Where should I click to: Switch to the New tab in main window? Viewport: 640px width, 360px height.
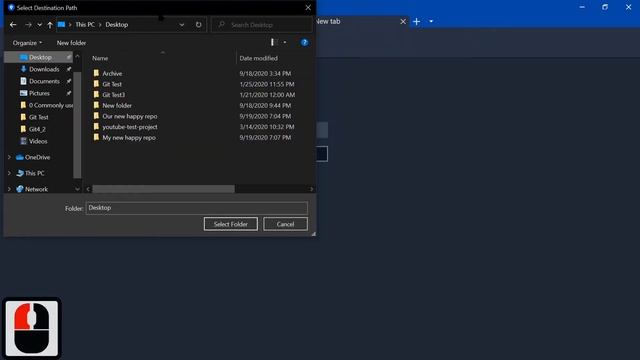tap(329, 21)
